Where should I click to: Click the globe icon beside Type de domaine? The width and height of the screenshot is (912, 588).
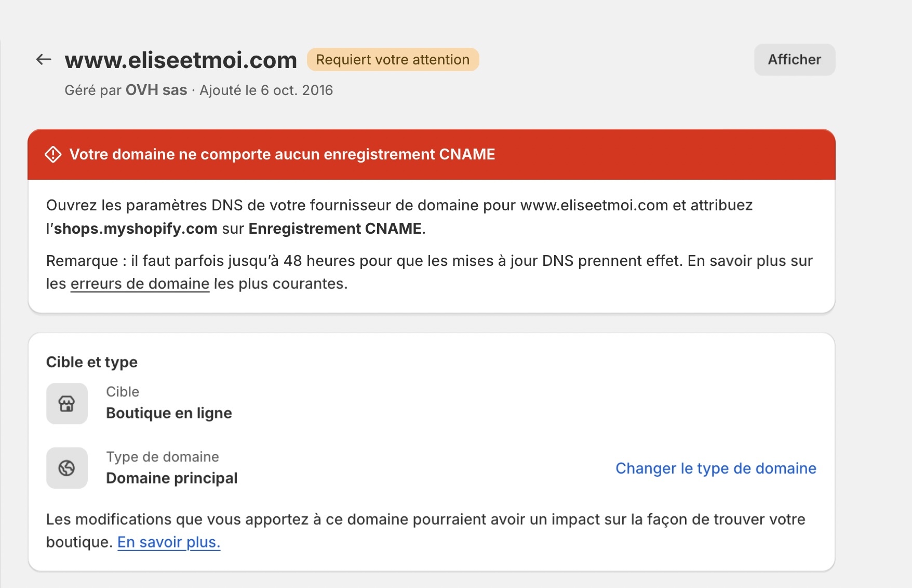67,468
